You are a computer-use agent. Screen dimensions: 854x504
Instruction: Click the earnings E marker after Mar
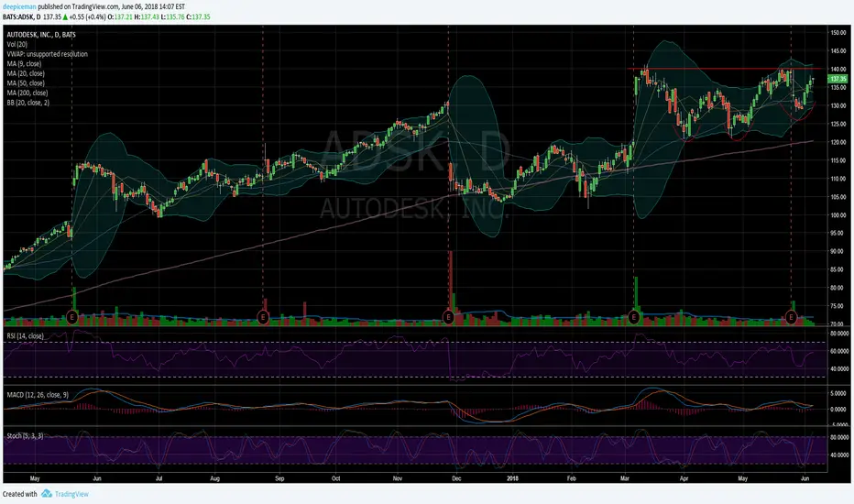tap(634, 316)
